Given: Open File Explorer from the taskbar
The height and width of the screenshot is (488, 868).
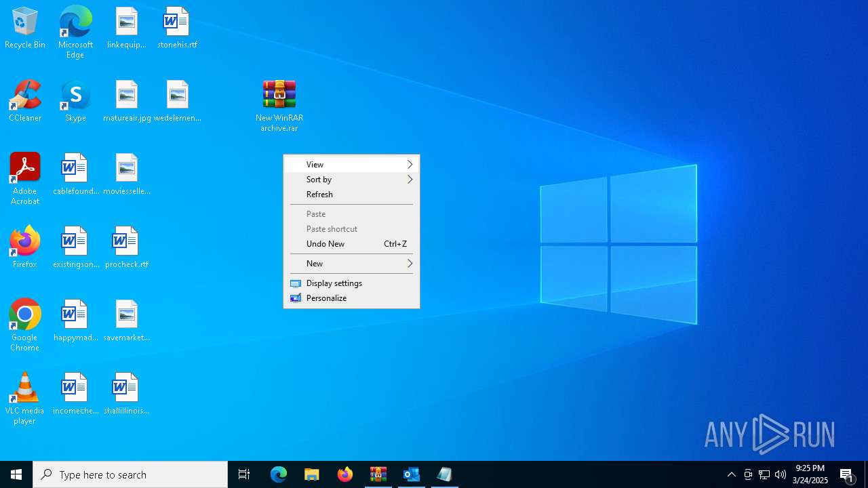Looking at the screenshot, I should (x=312, y=474).
